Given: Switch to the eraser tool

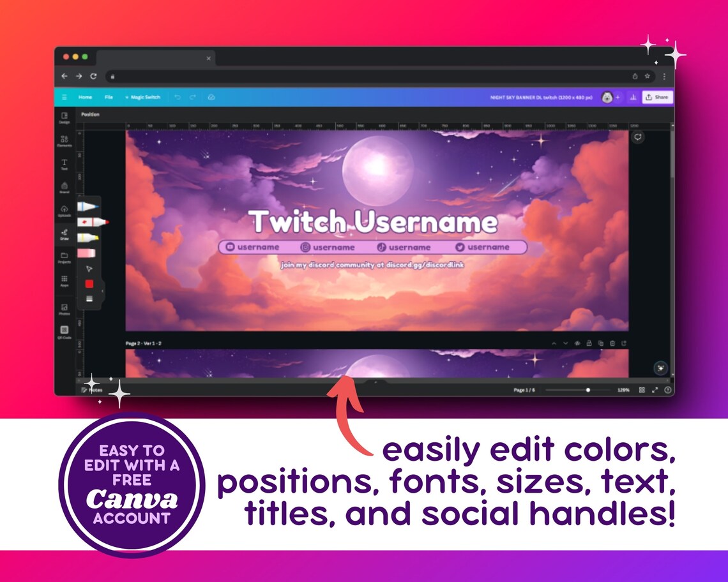Looking at the screenshot, I should point(87,253).
